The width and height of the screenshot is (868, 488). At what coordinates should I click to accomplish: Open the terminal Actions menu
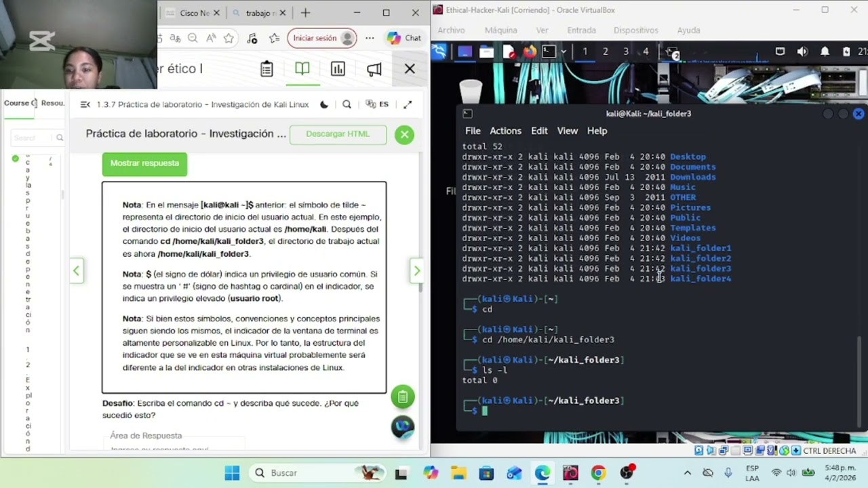coord(505,131)
